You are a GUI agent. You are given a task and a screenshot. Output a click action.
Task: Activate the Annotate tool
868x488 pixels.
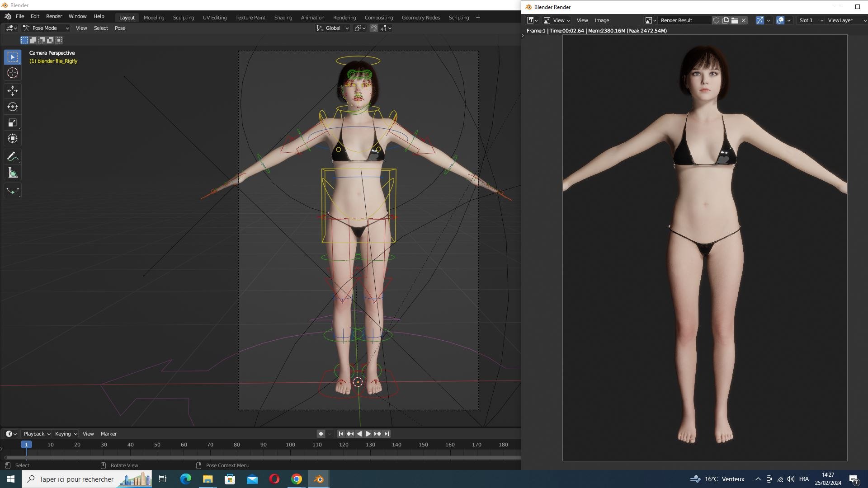tap(13, 157)
